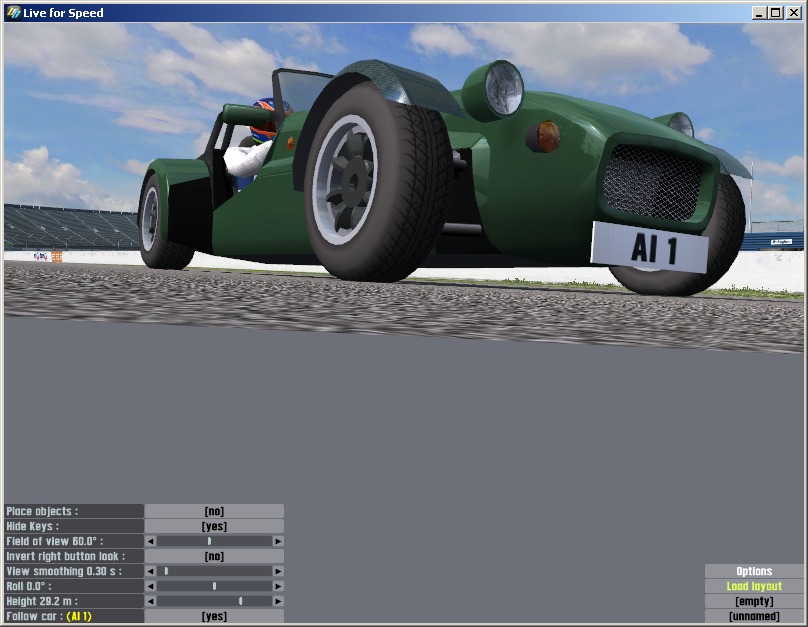Toggle the Follow car [yes] setting
Viewport: 808px width, 627px height.
[x=214, y=616]
